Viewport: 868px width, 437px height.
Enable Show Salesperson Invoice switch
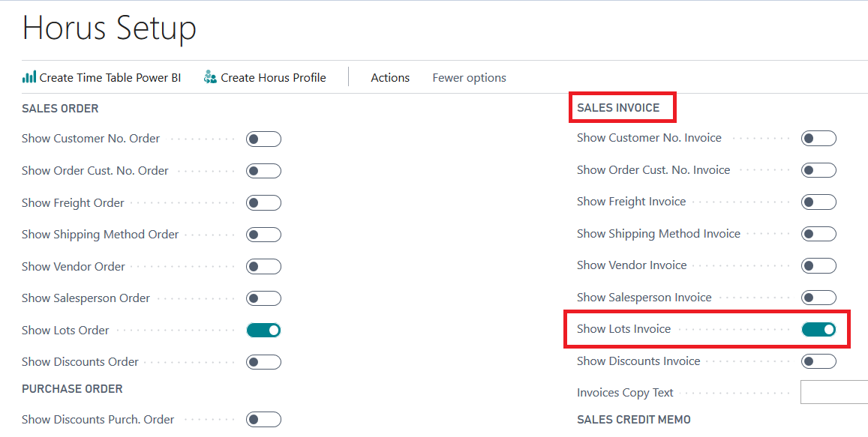(818, 298)
